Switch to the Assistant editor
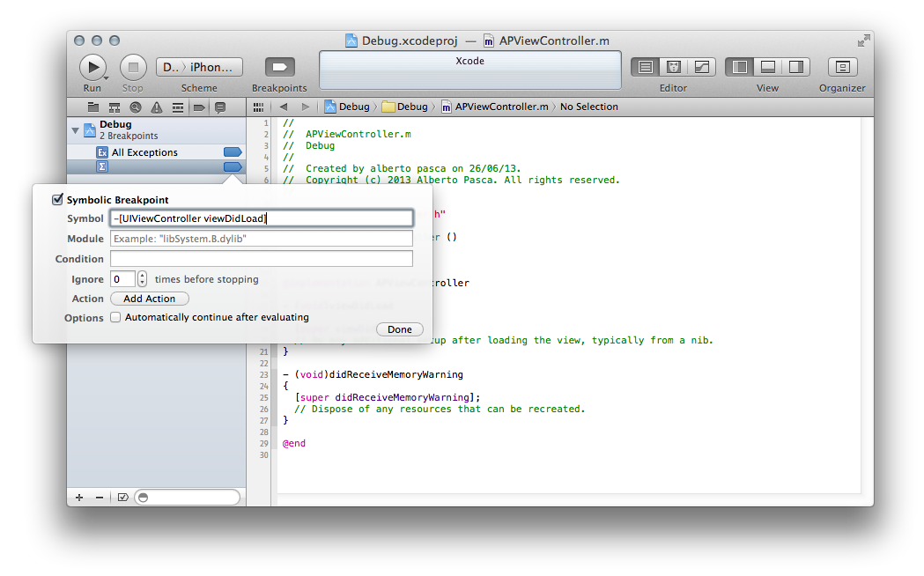924x576 pixels. [x=674, y=67]
